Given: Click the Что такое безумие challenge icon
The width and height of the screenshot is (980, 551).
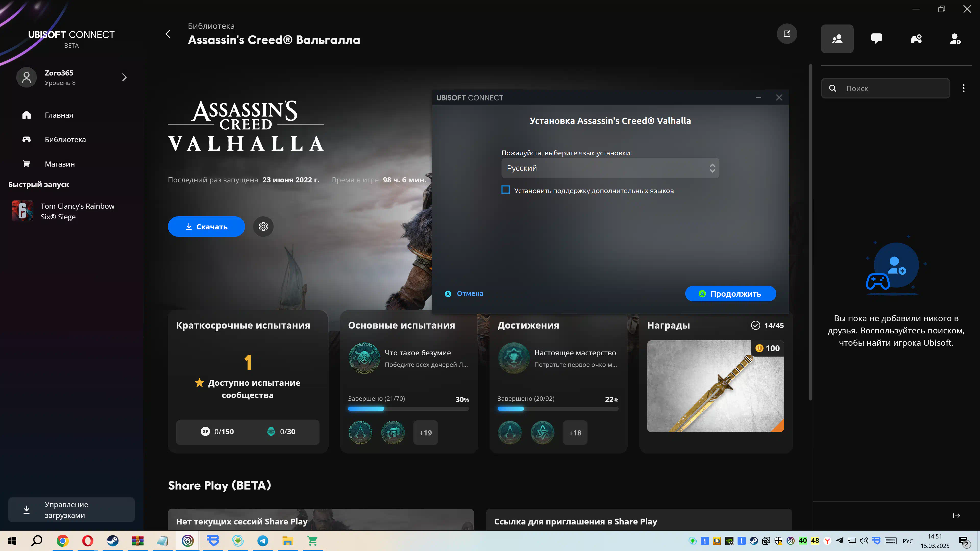Looking at the screenshot, I should [364, 358].
